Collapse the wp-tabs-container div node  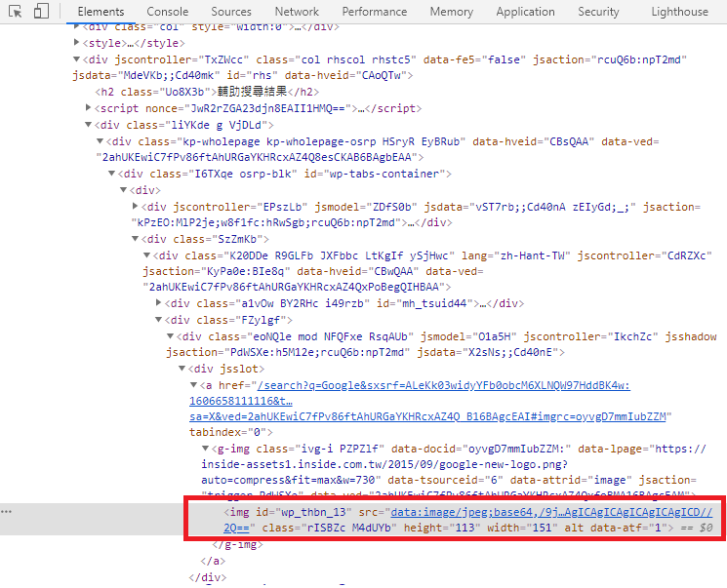coord(113,174)
